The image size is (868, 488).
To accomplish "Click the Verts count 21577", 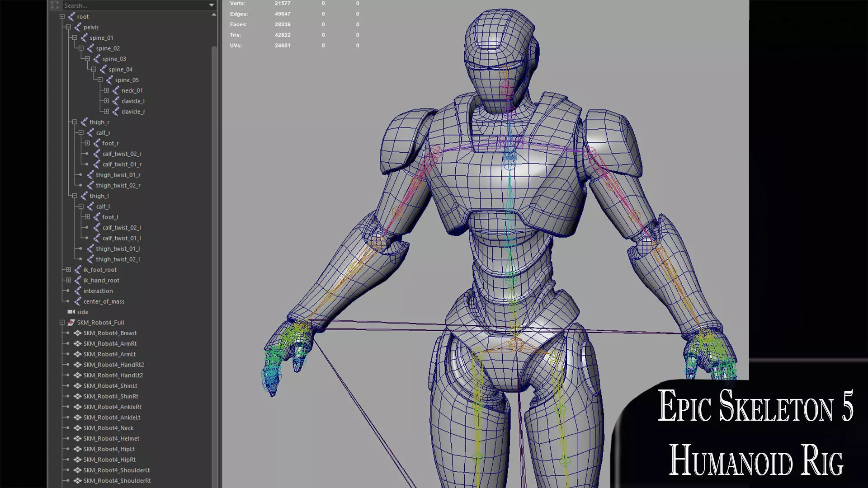I will pyautogui.click(x=283, y=4).
